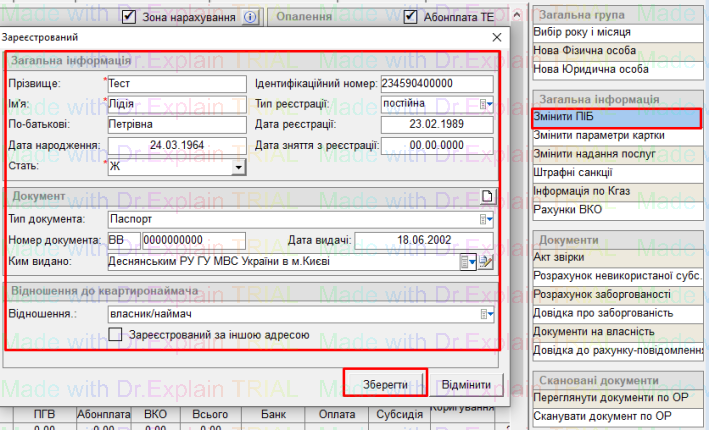Screen dimensions: 709x430
Task: Click the new document page icon
Action: [488, 196]
